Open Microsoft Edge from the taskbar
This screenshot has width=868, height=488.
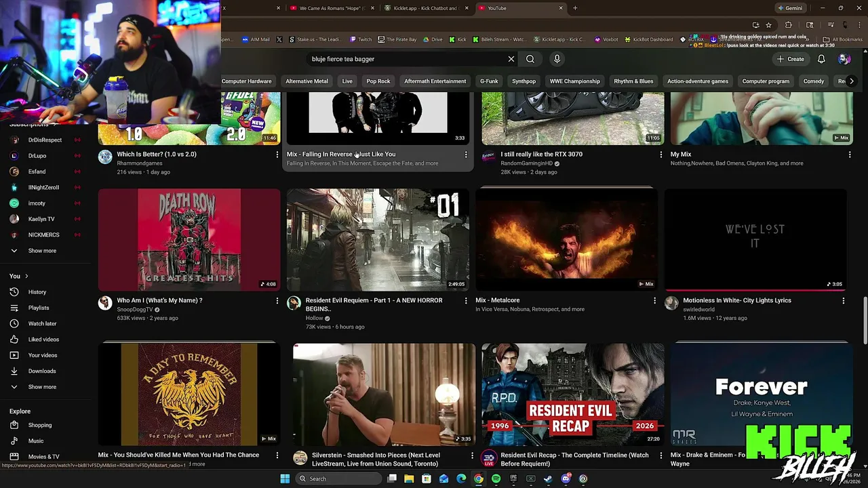[x=461, y=479]
